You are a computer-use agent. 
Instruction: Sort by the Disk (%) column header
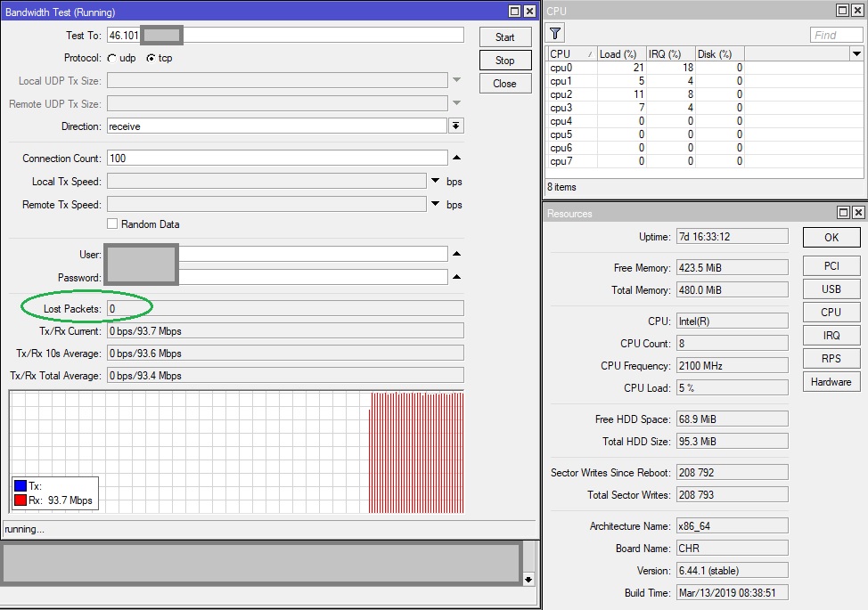coord(720,53)
